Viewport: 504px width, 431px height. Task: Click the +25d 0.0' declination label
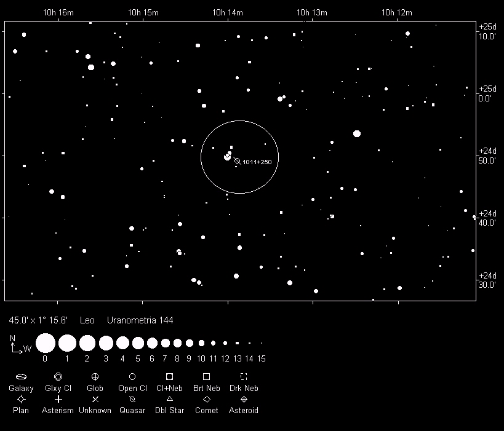tap(487, 93)
